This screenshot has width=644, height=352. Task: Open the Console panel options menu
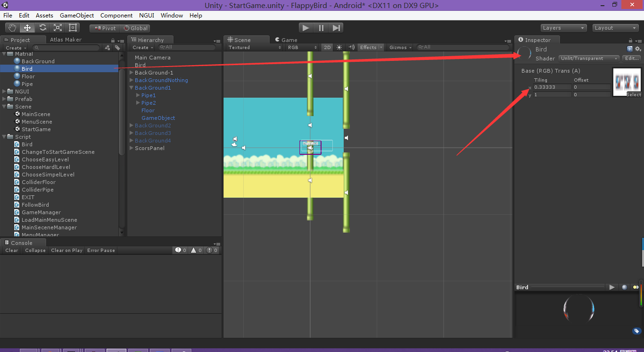(217, 243)
